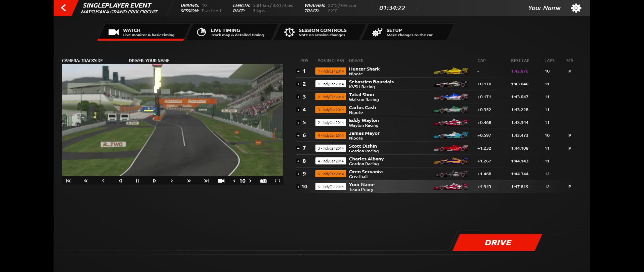
Task: Select the previous driver before 10
Action: (234, 181)
